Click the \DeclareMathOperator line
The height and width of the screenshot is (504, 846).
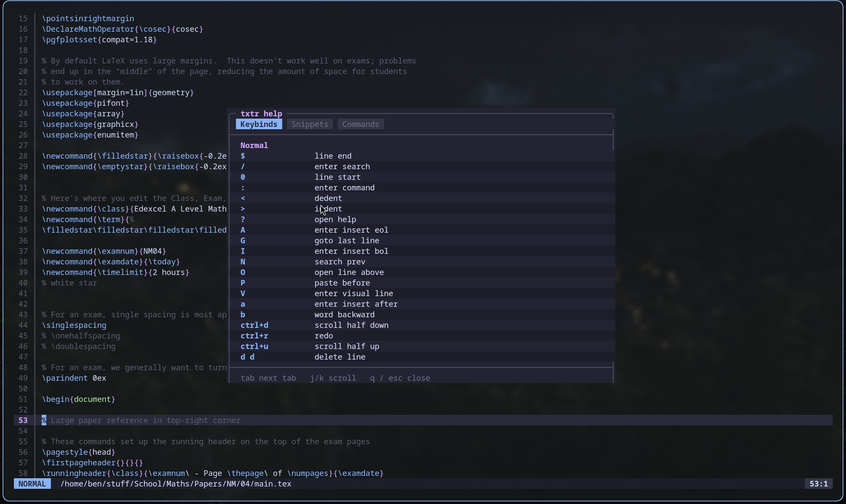[x=122, y=29]
